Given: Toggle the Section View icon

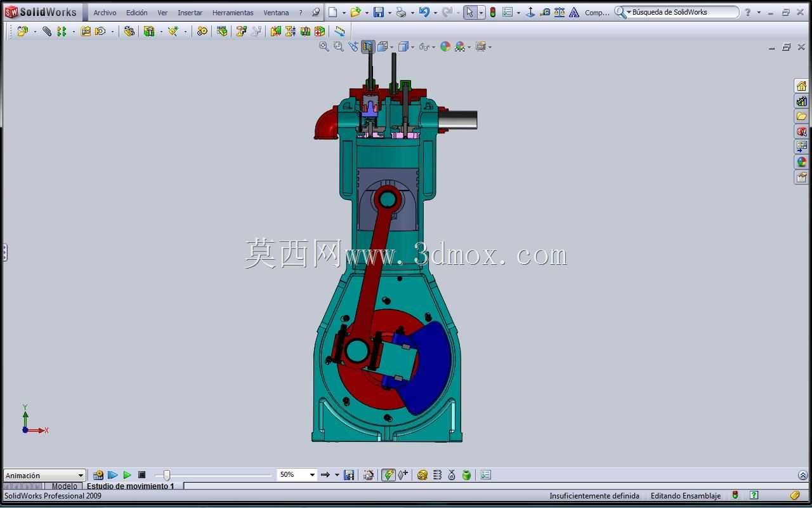Looking at the screenshot, I should [x=368, y=46].
